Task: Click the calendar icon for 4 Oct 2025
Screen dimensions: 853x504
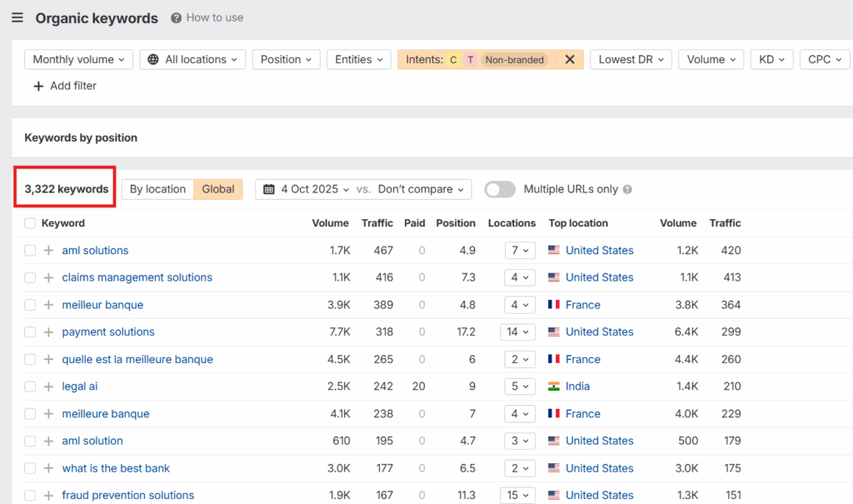Action: click(269, 189)
